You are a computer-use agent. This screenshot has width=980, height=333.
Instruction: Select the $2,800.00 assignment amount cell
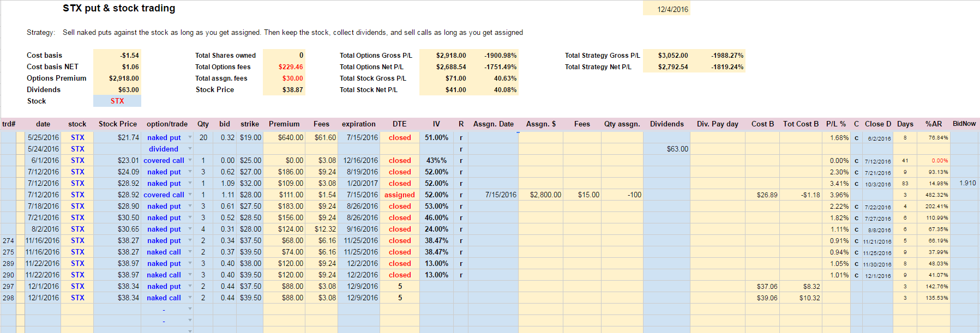pos(541,195)
